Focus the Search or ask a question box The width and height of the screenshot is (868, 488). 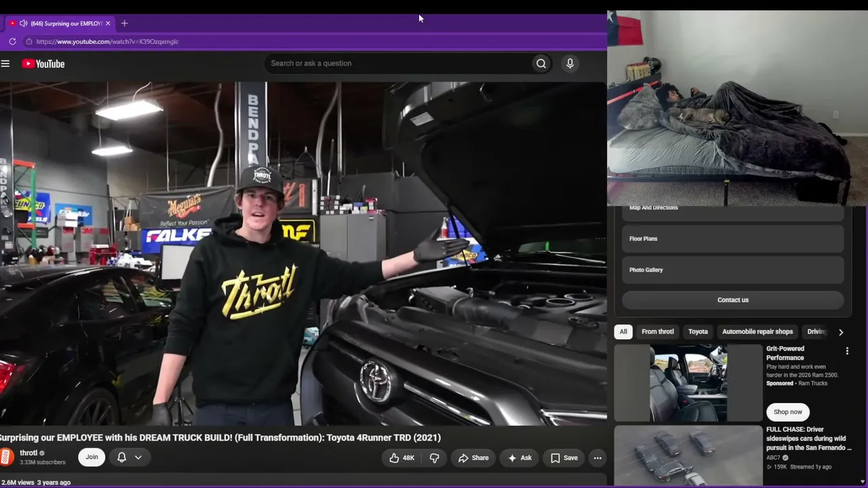tap(399, 64)
